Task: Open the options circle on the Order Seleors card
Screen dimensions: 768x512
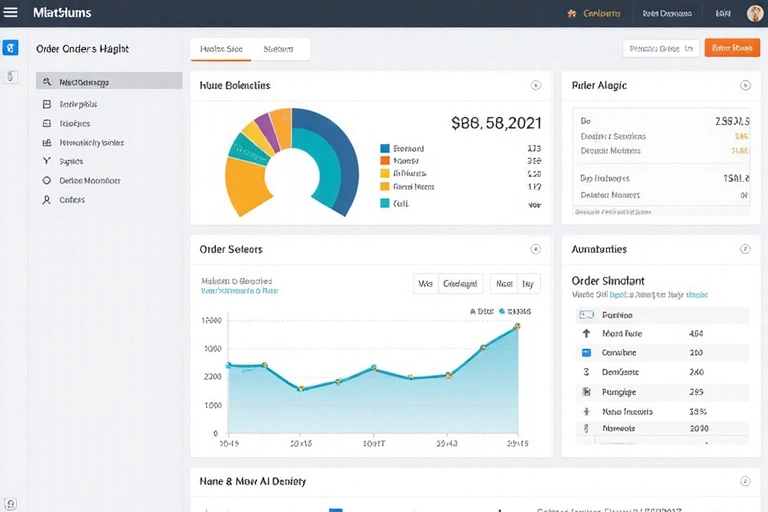Action: pos(535,249)
